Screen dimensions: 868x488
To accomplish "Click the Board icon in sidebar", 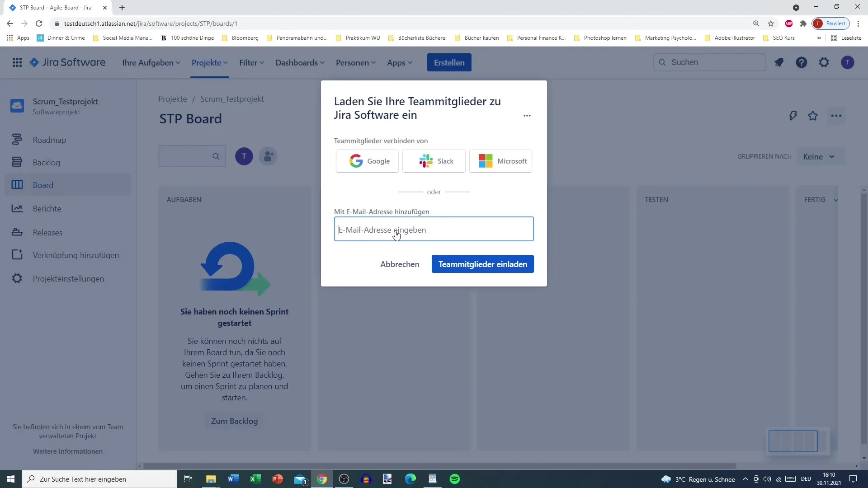I will 16,185.
